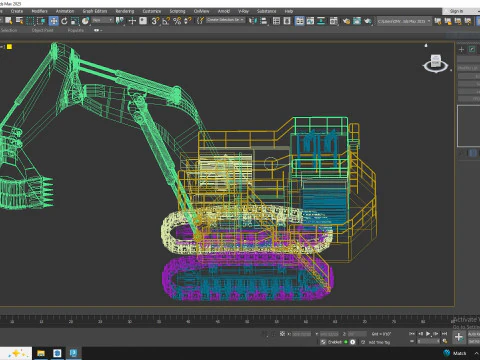Toggle the Keyboard Shortcut Override button
Image resolution: width=480 pixels, height=360 pixels.
143,21
